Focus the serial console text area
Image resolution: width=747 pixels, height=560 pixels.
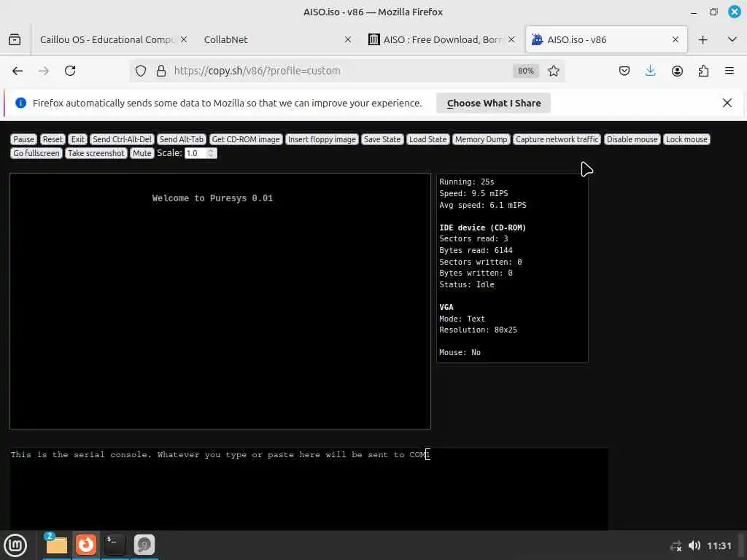click(309, 489)
